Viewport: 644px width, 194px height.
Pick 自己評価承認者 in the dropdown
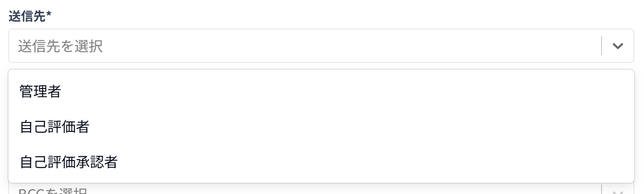[x=69, y=162]
